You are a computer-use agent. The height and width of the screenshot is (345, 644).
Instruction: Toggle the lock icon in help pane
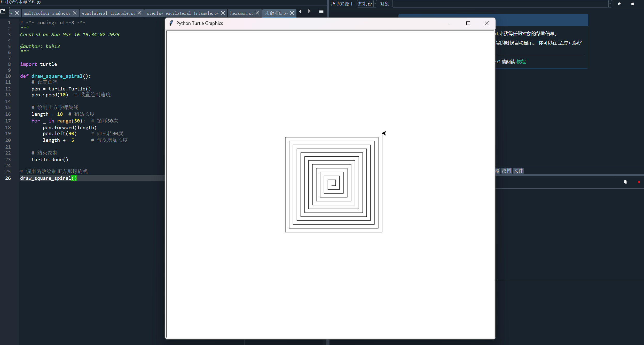(x=632, y=4)
